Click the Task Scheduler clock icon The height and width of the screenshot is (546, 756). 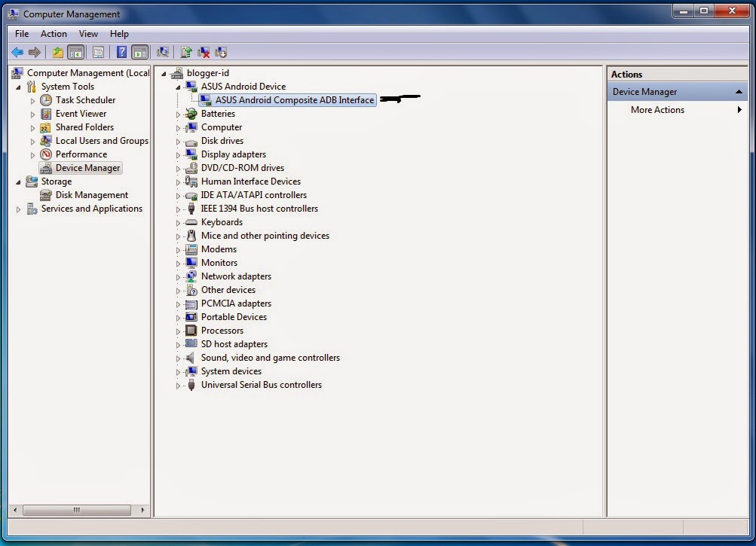tap(46, 99)
